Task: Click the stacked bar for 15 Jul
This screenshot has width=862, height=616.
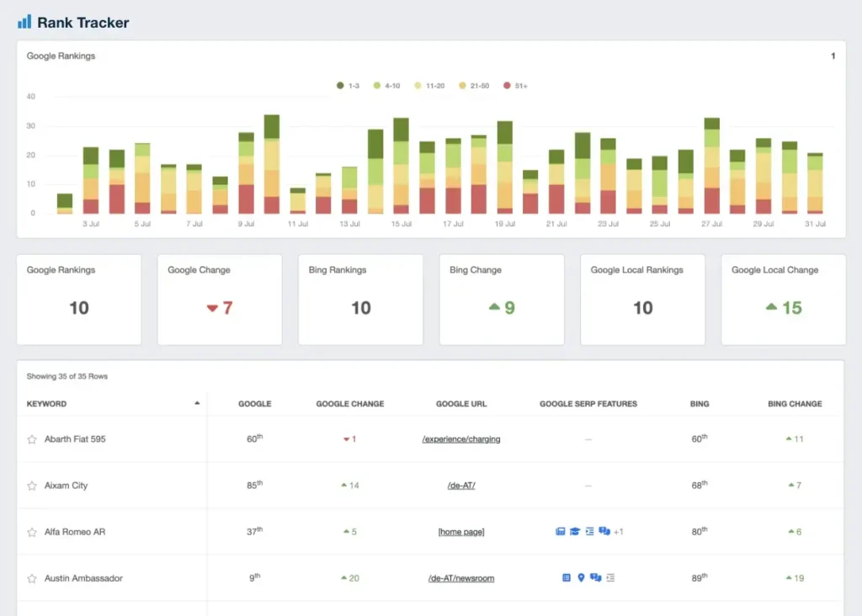Action: [402, 164]
